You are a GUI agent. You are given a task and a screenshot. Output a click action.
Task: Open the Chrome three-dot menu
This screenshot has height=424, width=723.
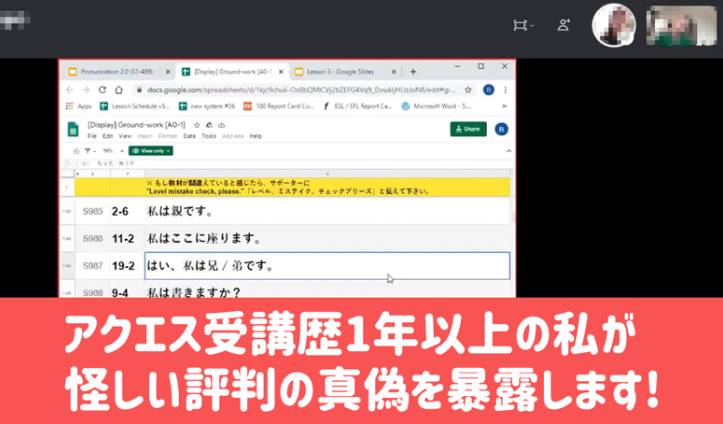(506, 89)
